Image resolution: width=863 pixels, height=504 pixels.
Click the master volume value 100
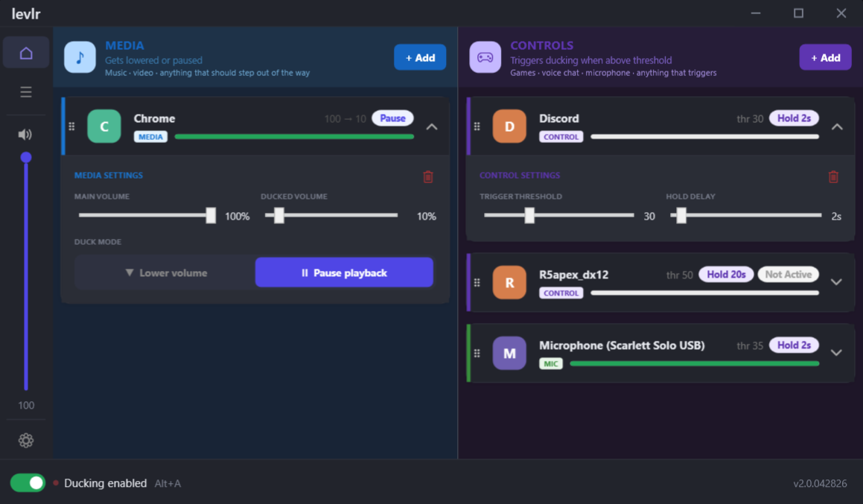point(26,406)
